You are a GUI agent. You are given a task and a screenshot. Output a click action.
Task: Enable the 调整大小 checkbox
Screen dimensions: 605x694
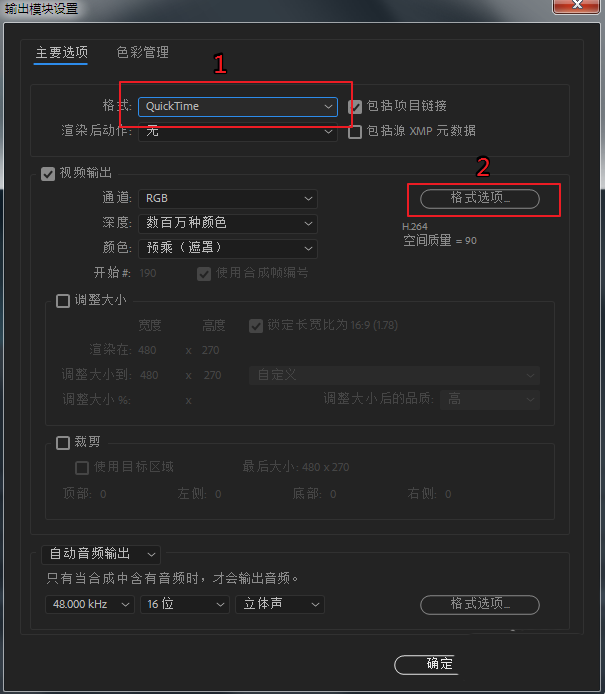pos(63,301)
